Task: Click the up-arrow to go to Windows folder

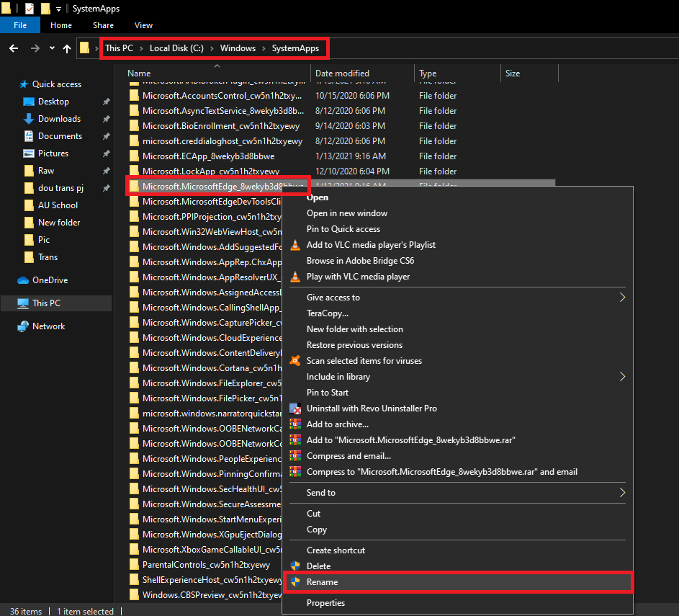Action: (x=67, y=48)
